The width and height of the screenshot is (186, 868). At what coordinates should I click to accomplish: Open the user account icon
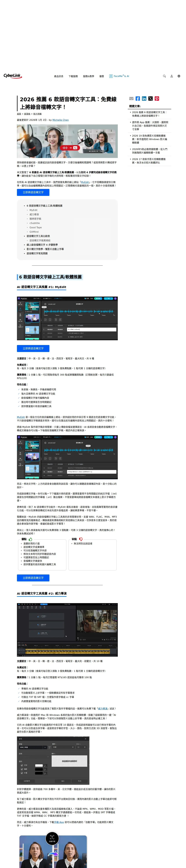(x=172, y=76)
